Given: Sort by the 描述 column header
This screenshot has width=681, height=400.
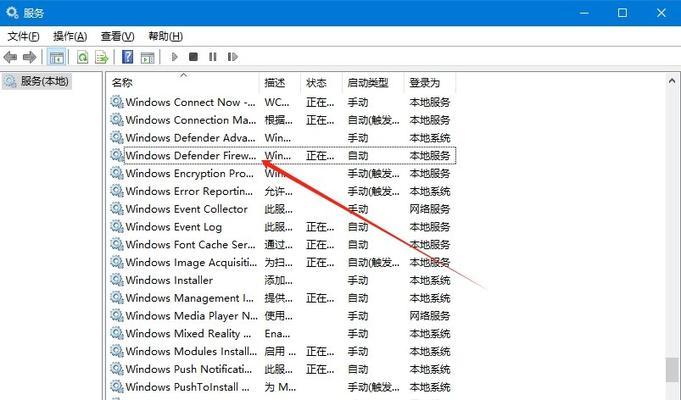Looking at the screenshot, I should coord(280,83).
